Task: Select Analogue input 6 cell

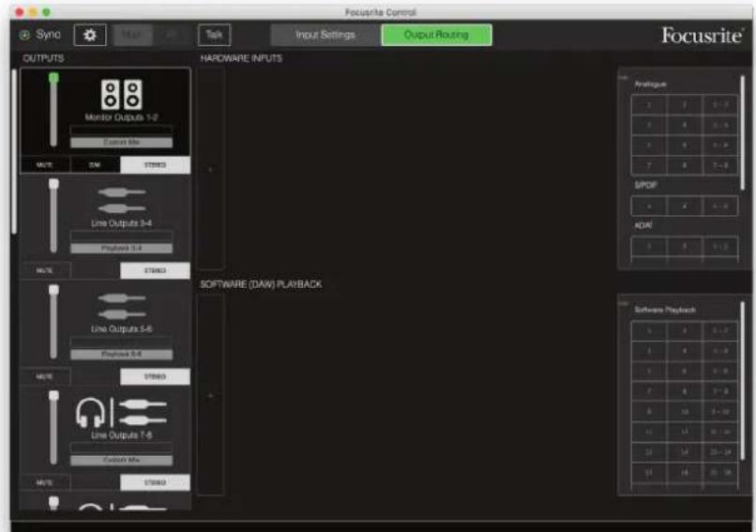Action: [x=685, y=145]
